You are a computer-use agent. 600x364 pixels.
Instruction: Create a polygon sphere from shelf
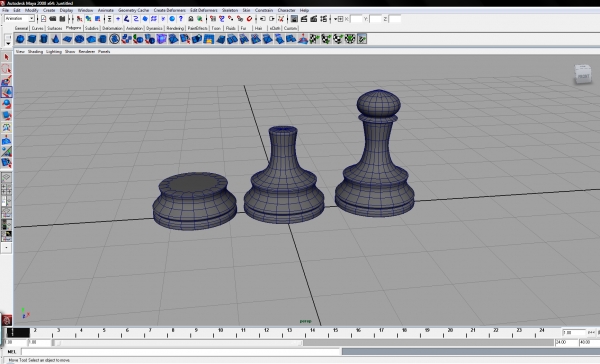pyautogui.click(x=20, y=39)
